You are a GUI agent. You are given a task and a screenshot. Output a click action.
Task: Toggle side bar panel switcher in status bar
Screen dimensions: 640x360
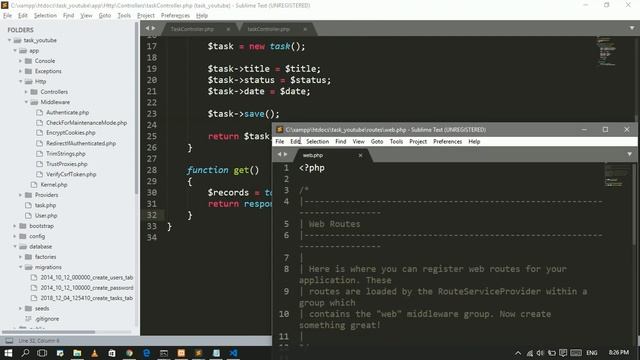[9, 341]
